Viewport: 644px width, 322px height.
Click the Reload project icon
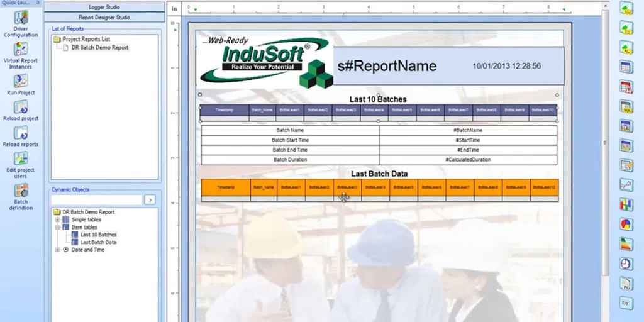pos(21,107)
